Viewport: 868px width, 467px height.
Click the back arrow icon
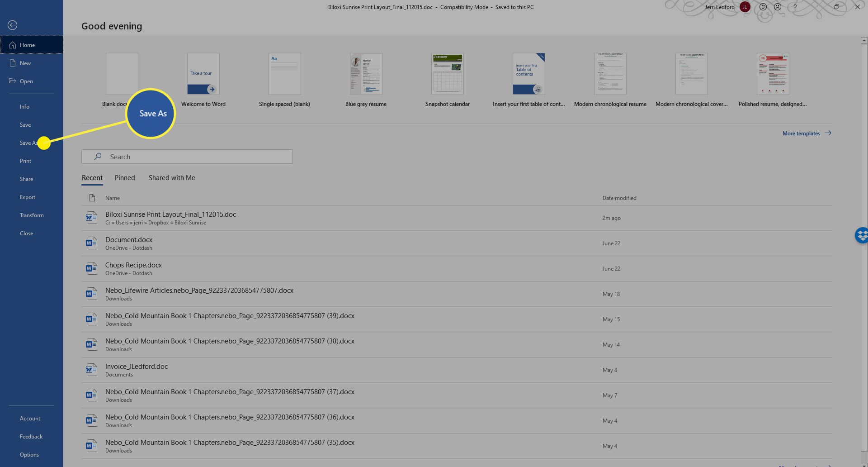[13, 25]
